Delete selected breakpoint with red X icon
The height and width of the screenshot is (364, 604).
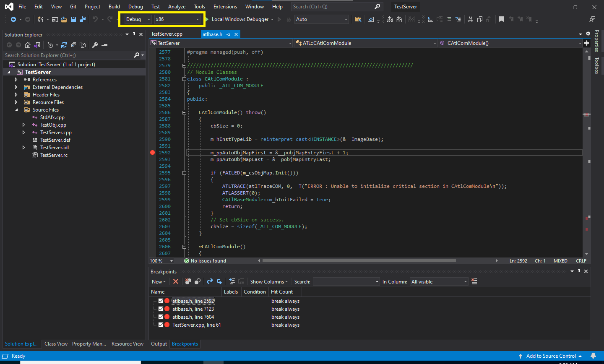click(x=176, y=281)
